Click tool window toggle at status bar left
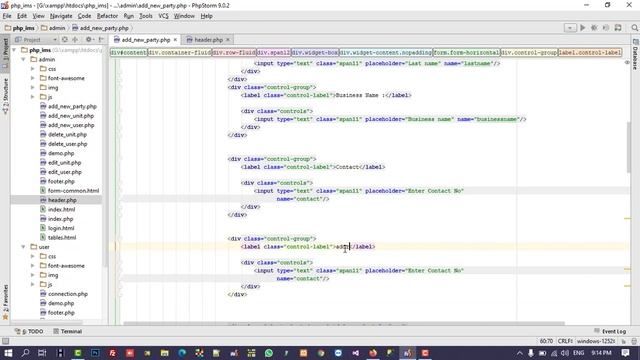640x360 pixels. [5, 341]
